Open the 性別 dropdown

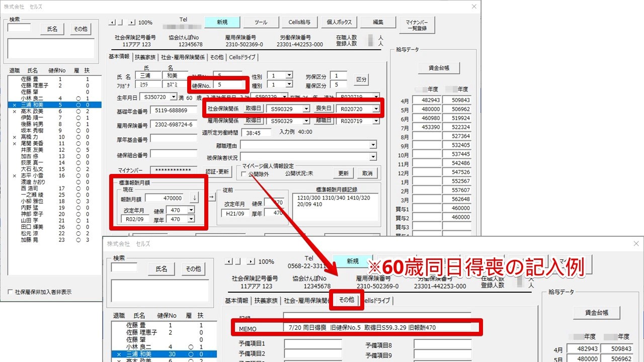click(289, 75)
